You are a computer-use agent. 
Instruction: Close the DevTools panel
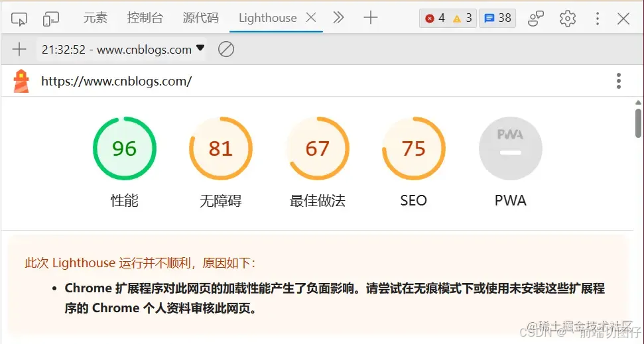623,18
